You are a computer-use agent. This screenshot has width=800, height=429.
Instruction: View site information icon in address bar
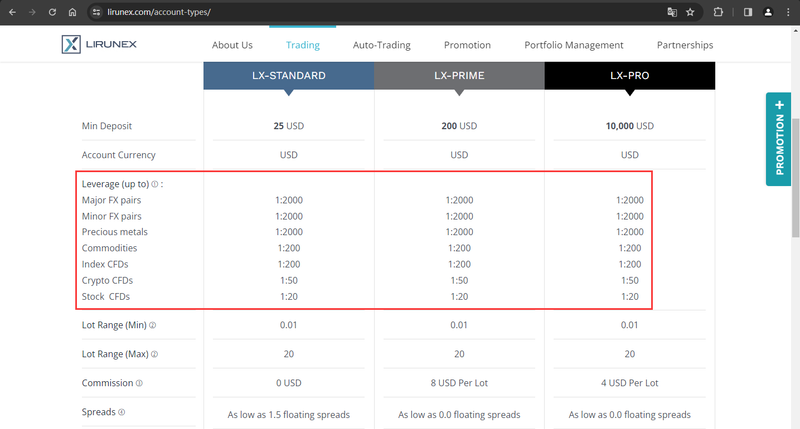coord(96,12)
